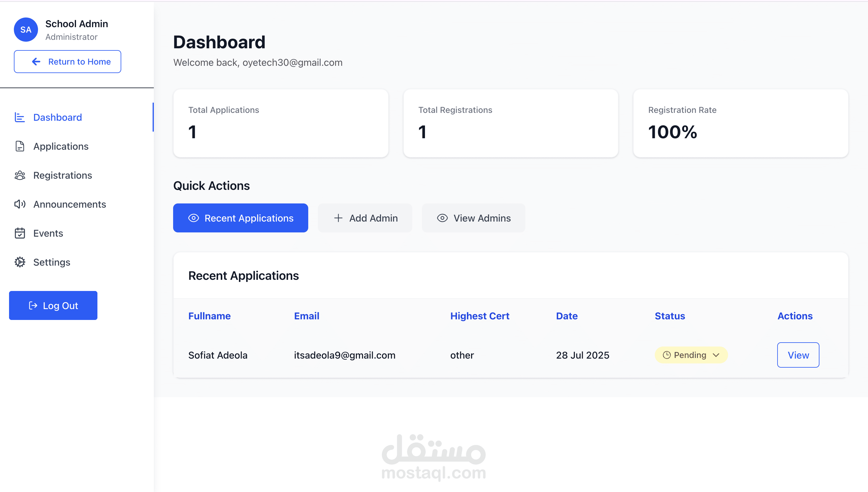Image resolution: width=868 pixels, height=492 pixels.
Task: Click the logout arrow icon
Action: point(33,305)
